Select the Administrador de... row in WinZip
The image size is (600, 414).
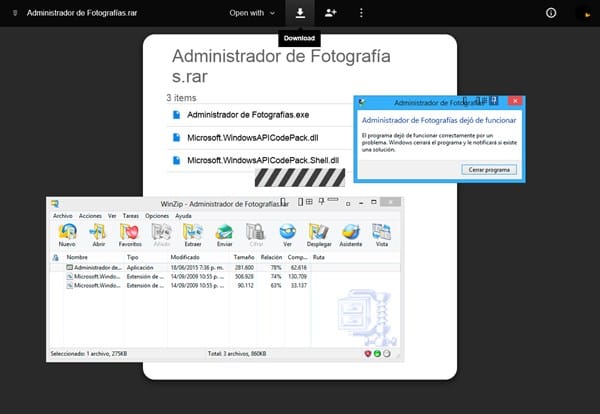pyautogui.click(x=225, y=267)
